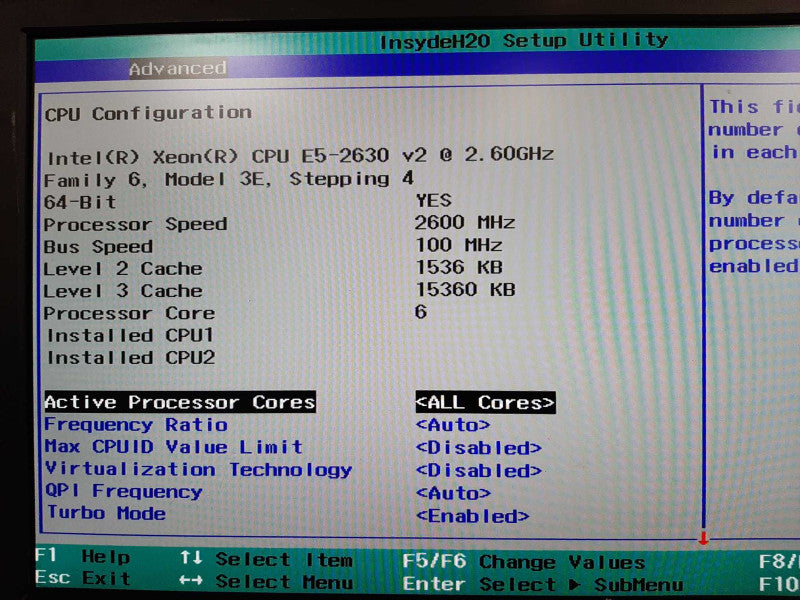Viewport: 800px width, 600px height.
Task: Click the Installed CPU1 row
Action: pos(130,335)
